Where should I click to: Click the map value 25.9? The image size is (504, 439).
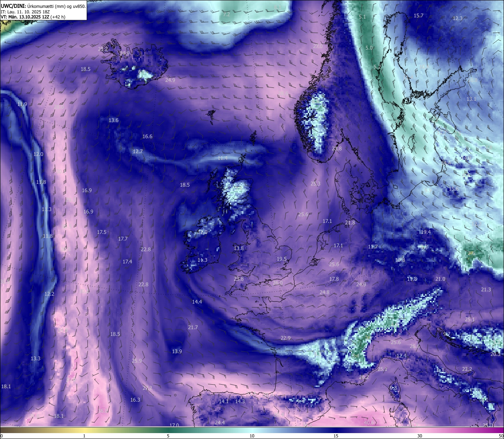137,361
